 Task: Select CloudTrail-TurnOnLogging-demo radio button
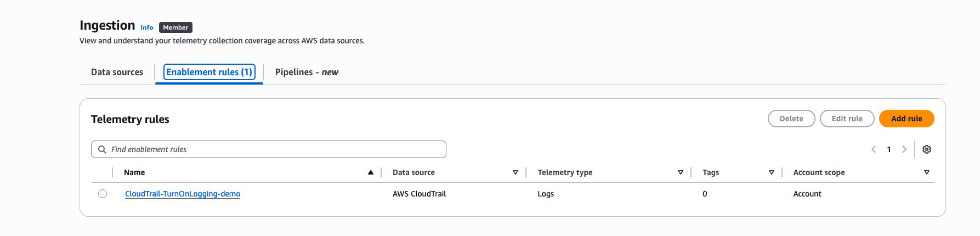click(x=103, y=194)
